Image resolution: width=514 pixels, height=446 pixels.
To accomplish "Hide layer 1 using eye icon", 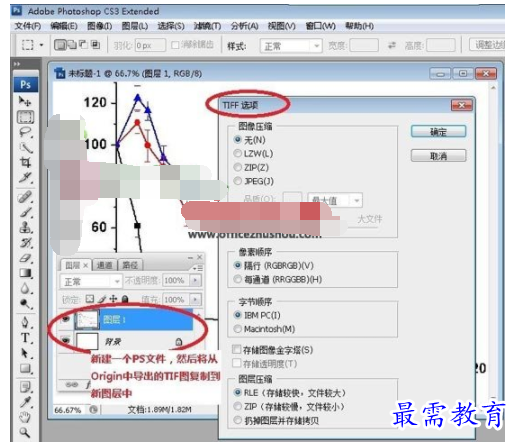I will [x=66, y=319].
